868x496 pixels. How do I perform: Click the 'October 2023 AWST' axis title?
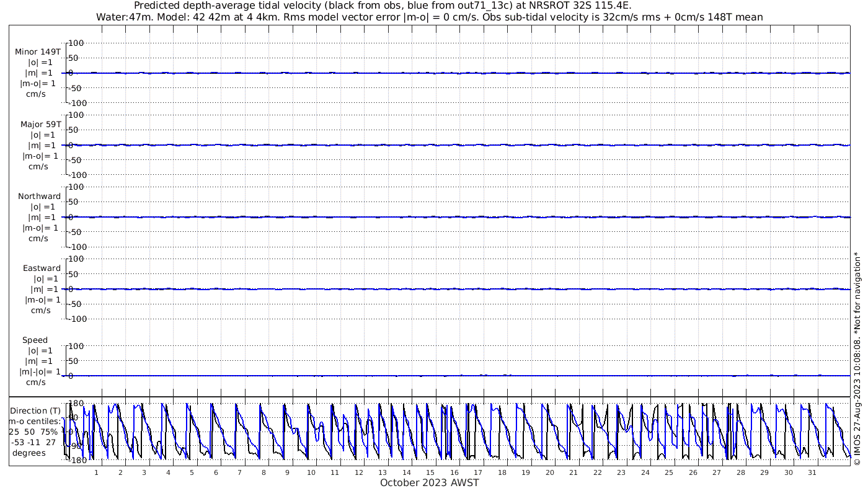tap(430, 482)
